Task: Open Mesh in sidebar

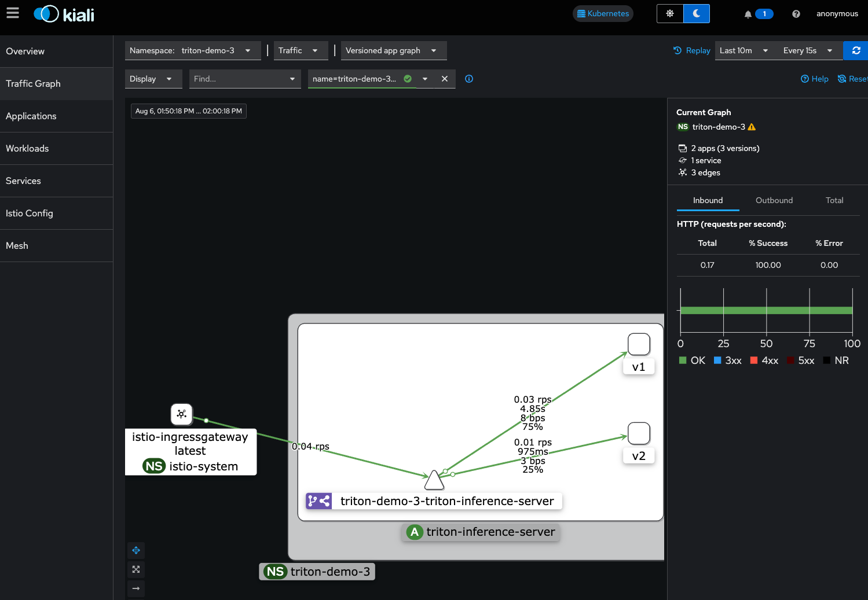Action: pos(56,246)
